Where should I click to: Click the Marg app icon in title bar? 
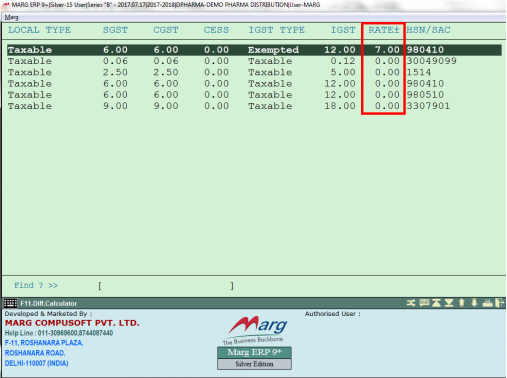click(x=6, y=5)
